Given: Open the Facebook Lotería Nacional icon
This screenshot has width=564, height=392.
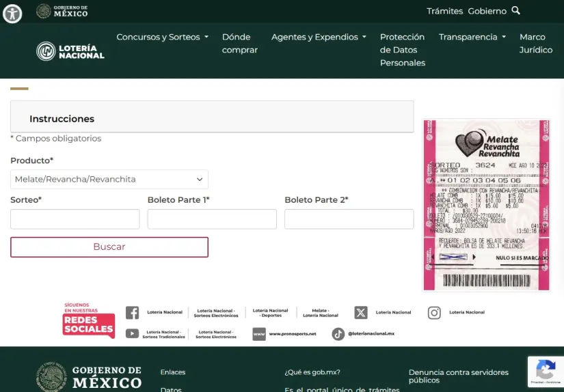Looking at the screenshot, I should (x=132, y=313).
